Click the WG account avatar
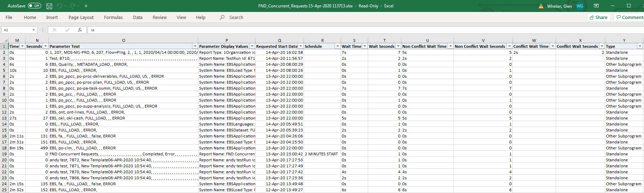The width and height of the screenshot is (644, 193). click(580, 6)
